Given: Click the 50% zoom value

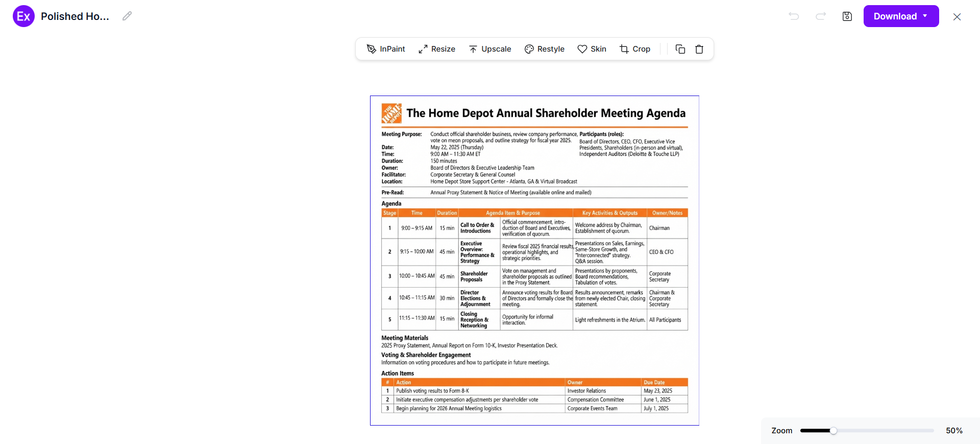Looking at the screenshot, I should pos(954,431).
